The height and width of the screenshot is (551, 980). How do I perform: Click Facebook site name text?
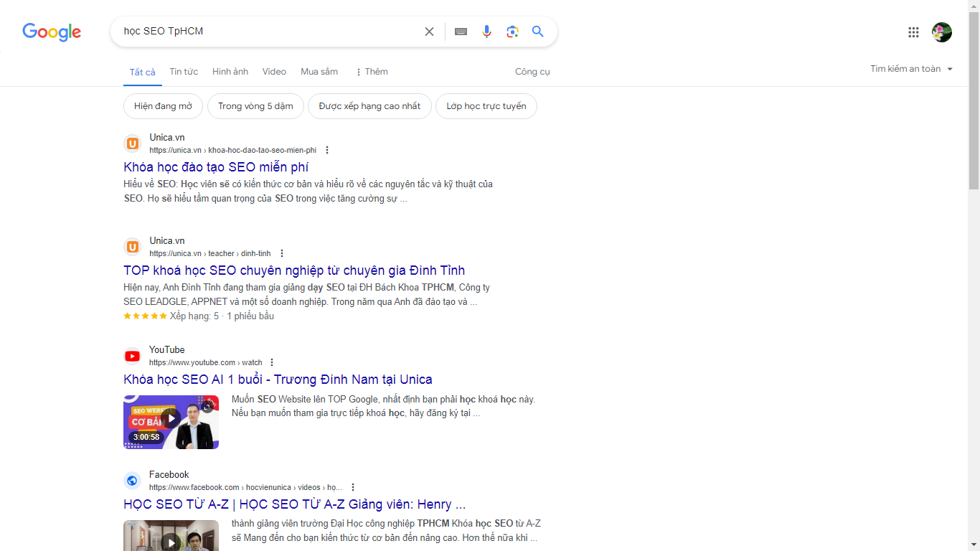(x=169, y=475)
